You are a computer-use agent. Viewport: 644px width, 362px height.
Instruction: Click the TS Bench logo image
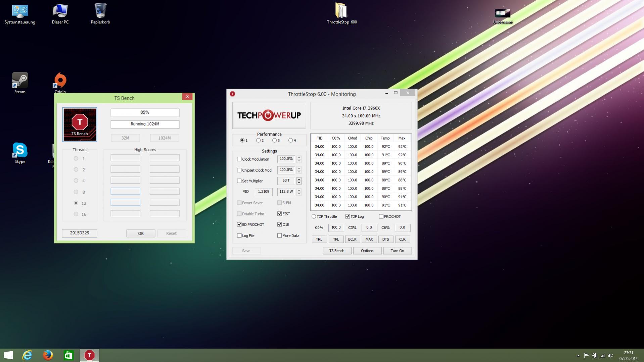[x=80, y=124]
